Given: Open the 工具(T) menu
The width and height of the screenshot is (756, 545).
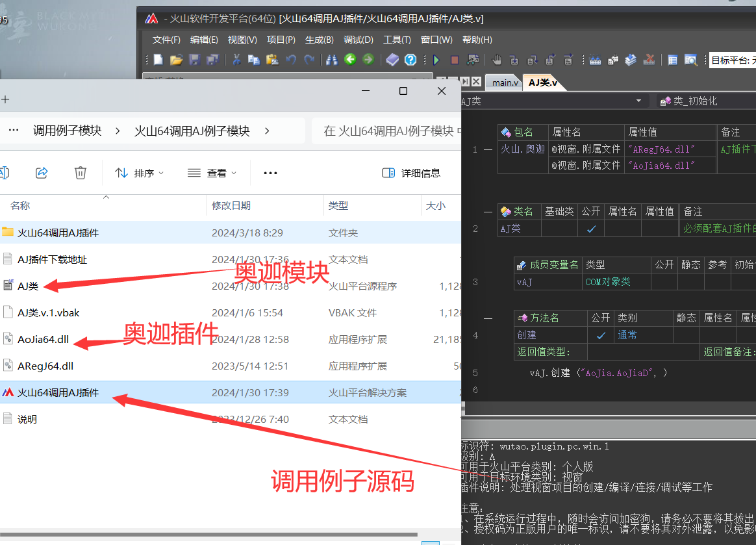Looking at the screenshot, I should click(397, 40).
